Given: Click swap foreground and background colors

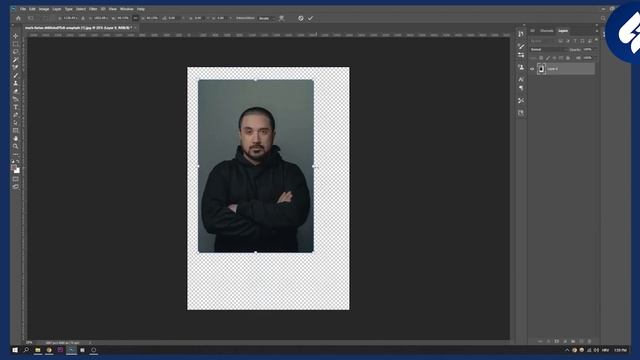Looking at the screenshot, I should (x=18, y=162).
